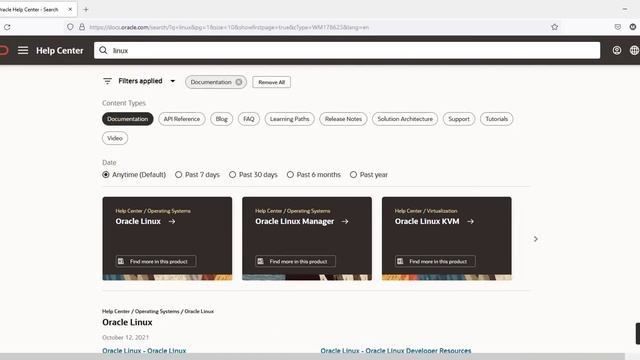Open Oracle Linux - Oracle Linux result link
This screenshot has width=640, height=360.
point(144,351)
